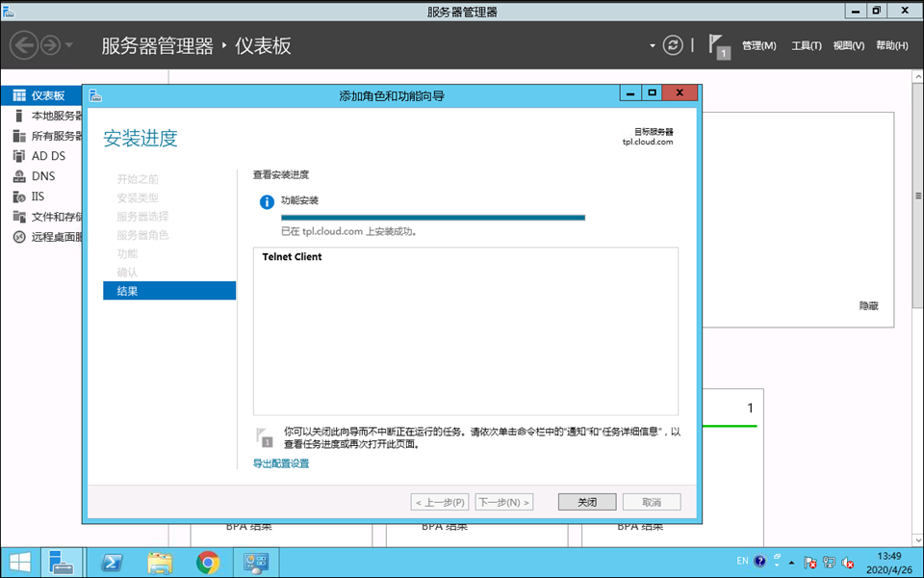Select the AD DS sidebar icon
Viewport: 924px width, 578px height.
coord(19,156)
